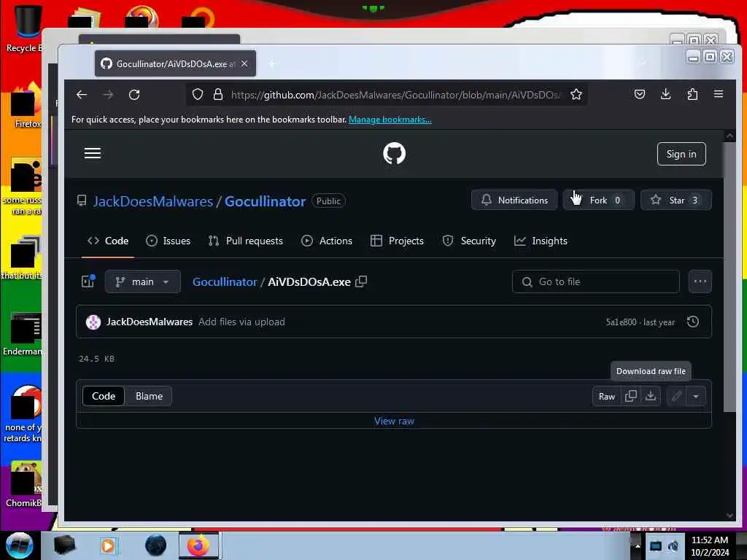Go back using the browser back arrow
This screenshot has width=747, height=560.
(82, 95)
